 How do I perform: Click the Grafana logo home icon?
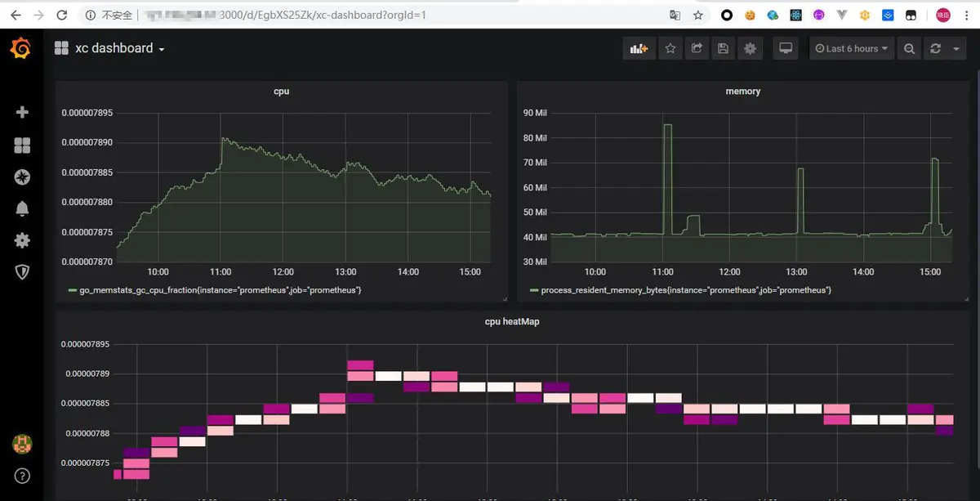click(21, 49)
